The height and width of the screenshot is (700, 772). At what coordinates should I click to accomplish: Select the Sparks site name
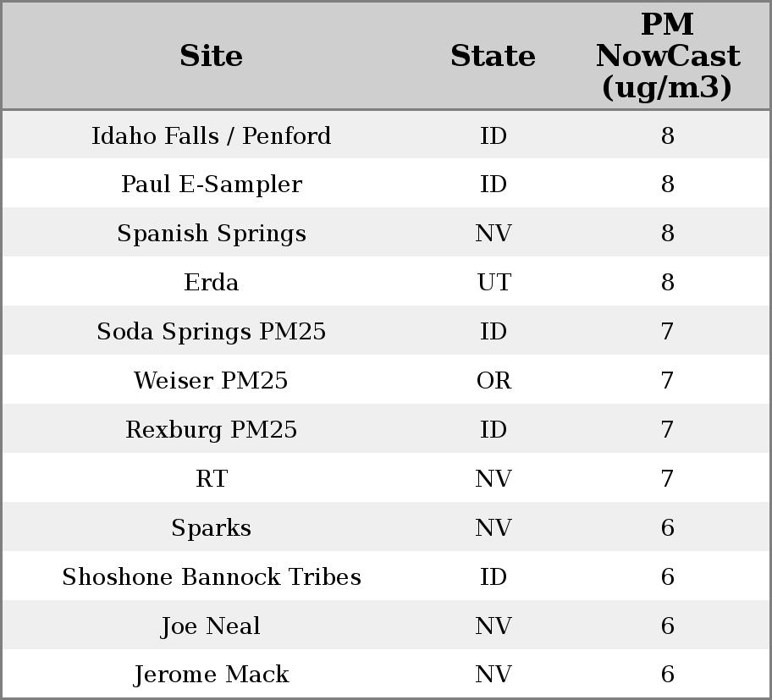coord(212,528)
